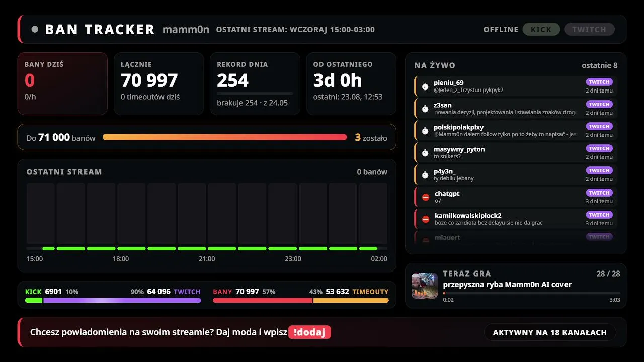644x362 pixels.
Task: Click the OFFLINE status label
Action: (x=501, y=30)
